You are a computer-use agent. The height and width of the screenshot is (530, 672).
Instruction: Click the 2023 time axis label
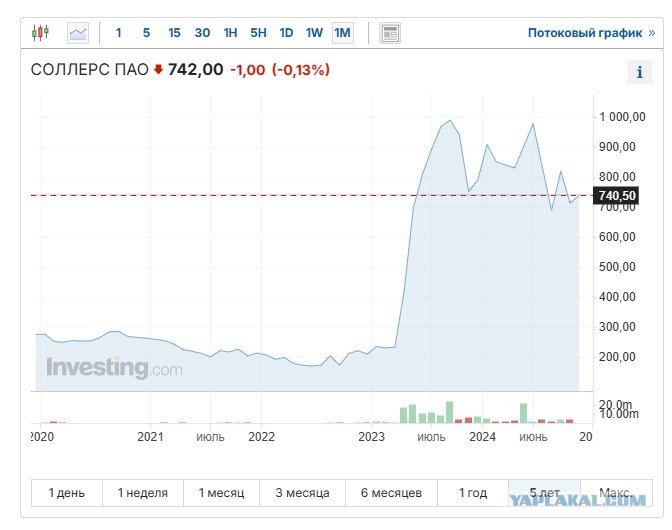[372, 437]
